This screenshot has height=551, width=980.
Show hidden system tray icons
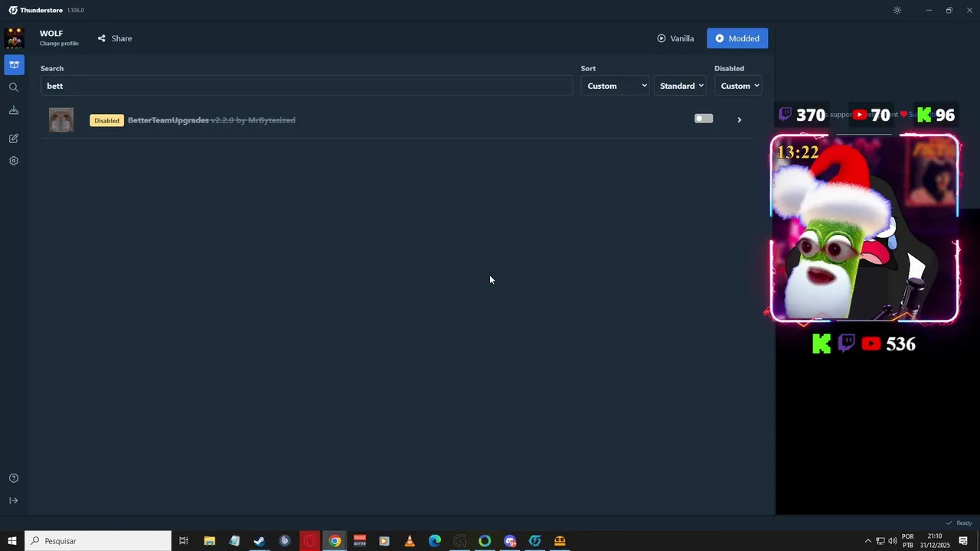pyautogui.click(x=867, y=541)
